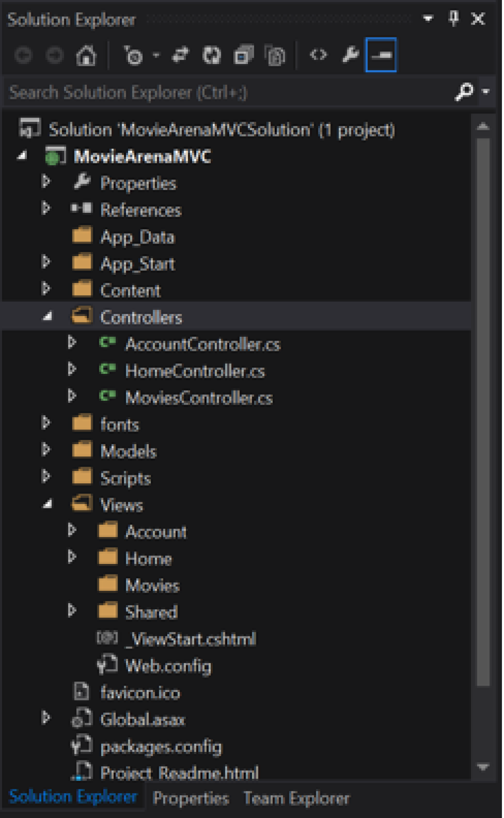Viewport: 504px width, 818px height.
Task: Expand the Content folder
Action: click(46, 289)
